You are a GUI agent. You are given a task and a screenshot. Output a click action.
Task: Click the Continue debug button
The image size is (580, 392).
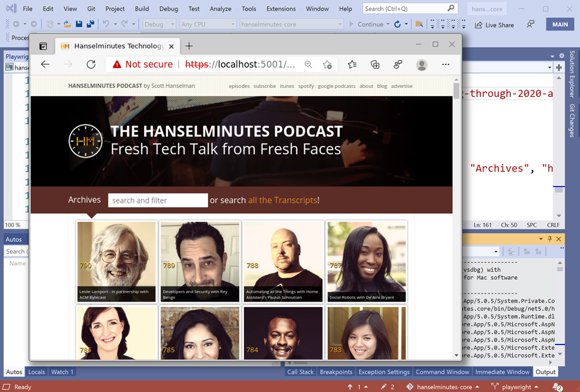[x=366, y=24]
